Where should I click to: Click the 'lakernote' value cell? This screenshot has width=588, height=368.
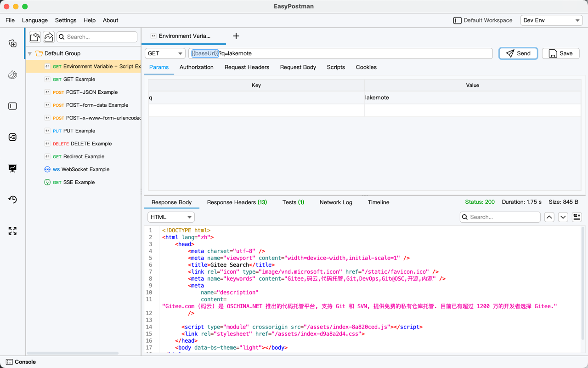coord(473,98)
